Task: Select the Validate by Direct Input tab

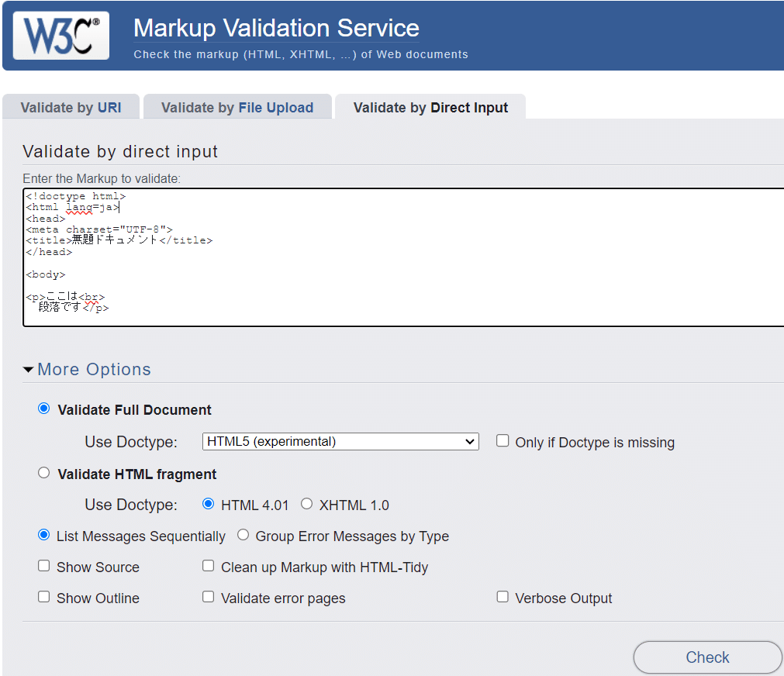Action: [x=430, y=108]
